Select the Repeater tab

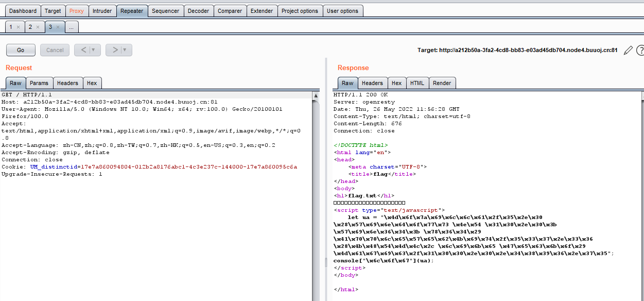(132, 11)
